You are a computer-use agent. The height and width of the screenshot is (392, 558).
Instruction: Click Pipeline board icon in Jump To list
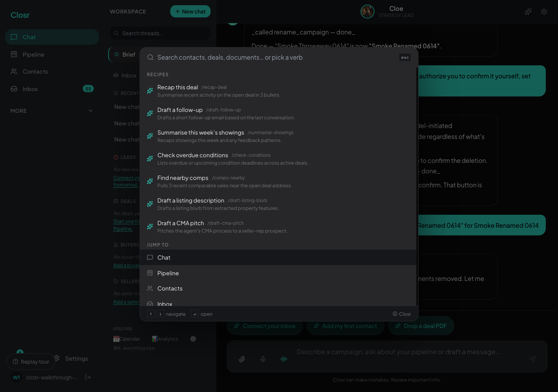tap(150, 273)
